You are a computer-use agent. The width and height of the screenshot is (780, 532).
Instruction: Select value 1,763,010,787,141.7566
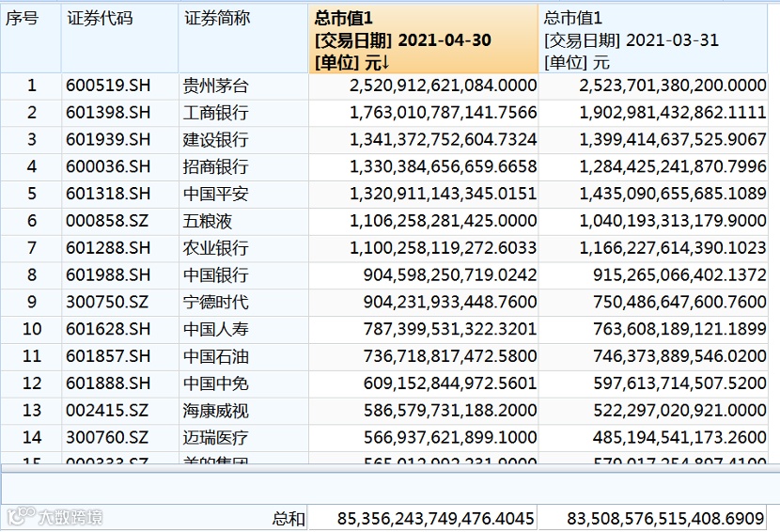point(443,113)
